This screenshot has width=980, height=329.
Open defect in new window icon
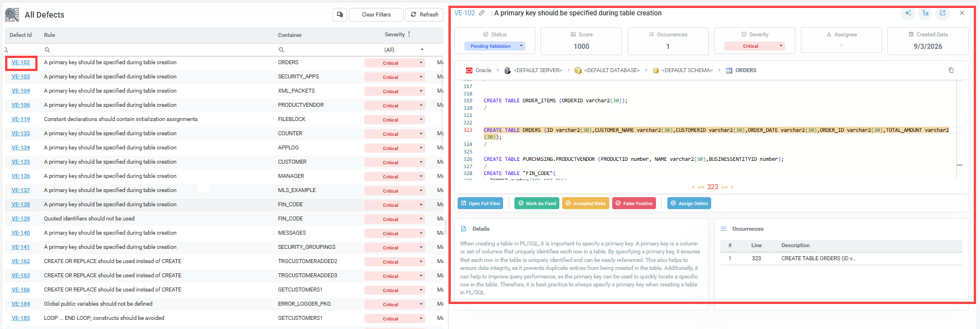942,13
